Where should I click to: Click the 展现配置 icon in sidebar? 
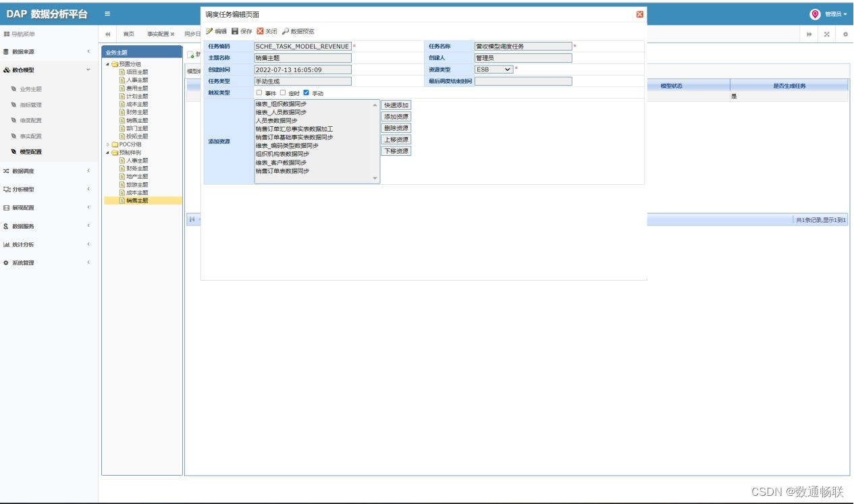tap(6, 208)
